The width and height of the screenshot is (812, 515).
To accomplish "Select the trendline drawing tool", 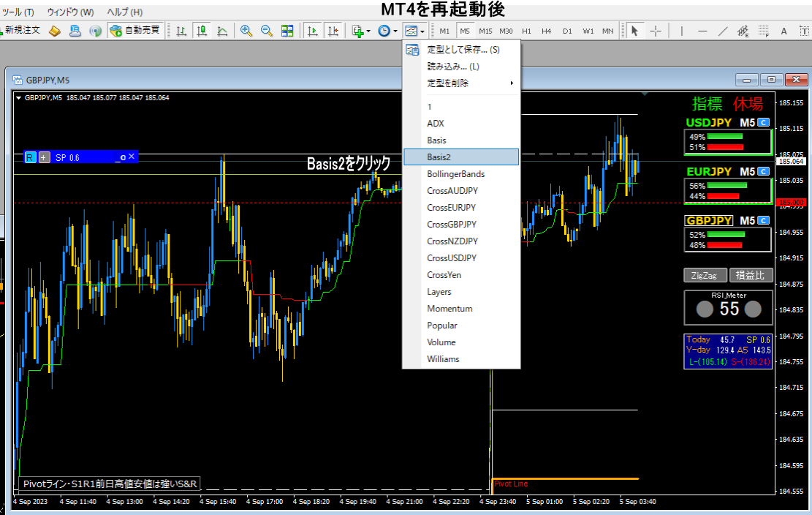I will point(723,31).
